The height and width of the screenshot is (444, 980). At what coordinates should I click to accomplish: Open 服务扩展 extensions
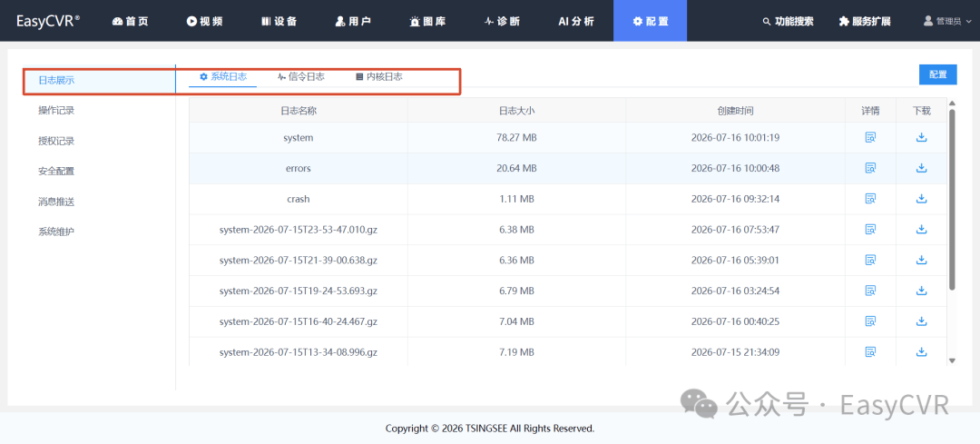point(865,21)
